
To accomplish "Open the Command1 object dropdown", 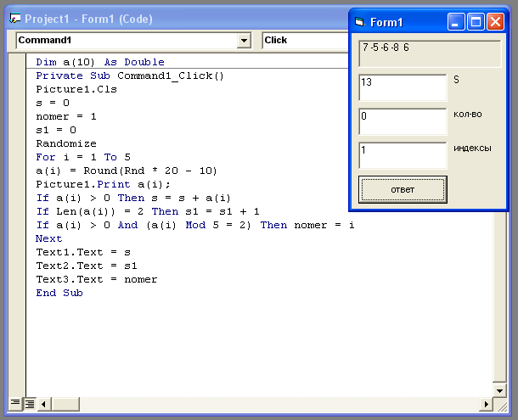I will [x=244, y=41].
